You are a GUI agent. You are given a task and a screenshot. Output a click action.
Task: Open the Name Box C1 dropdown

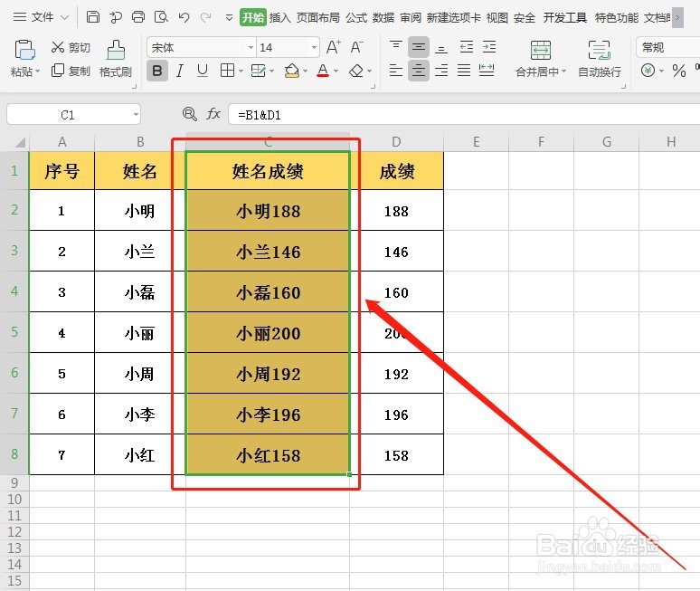pyautogui.click(x=136, y=115)
